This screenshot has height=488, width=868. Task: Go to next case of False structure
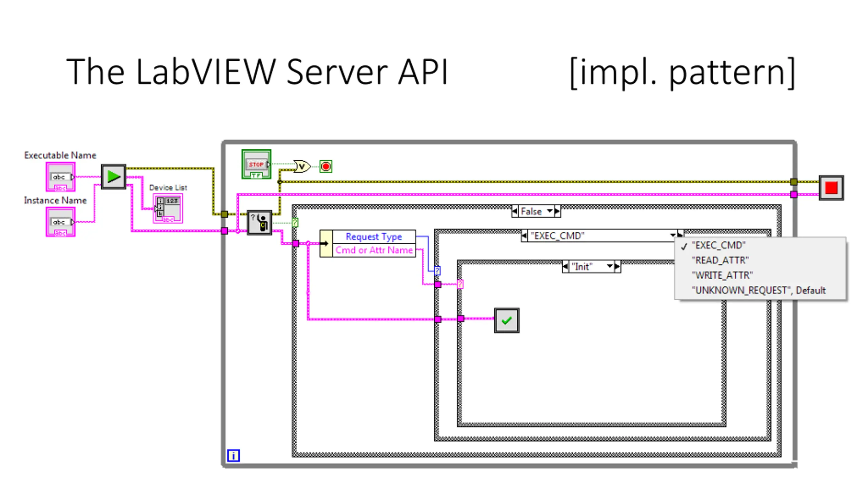click(x=557, y=211)
